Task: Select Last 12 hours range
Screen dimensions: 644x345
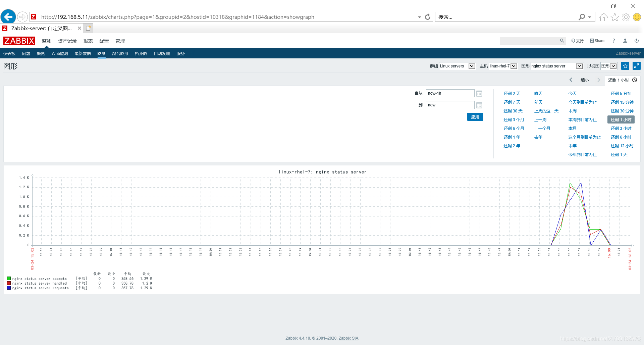Action: pyautogui.click(x=622, y=146)
